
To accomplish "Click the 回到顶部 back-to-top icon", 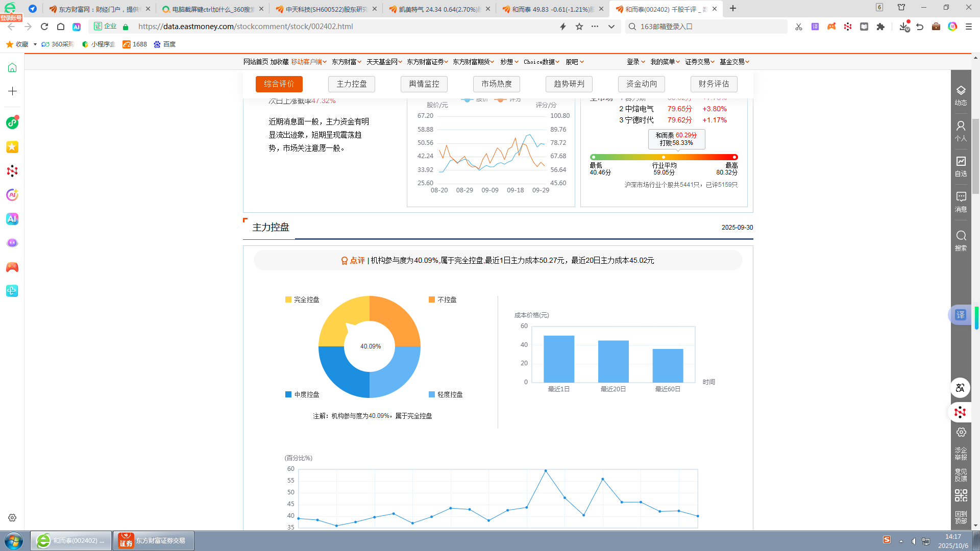I will pyautogui.click(x=961, y=517).
